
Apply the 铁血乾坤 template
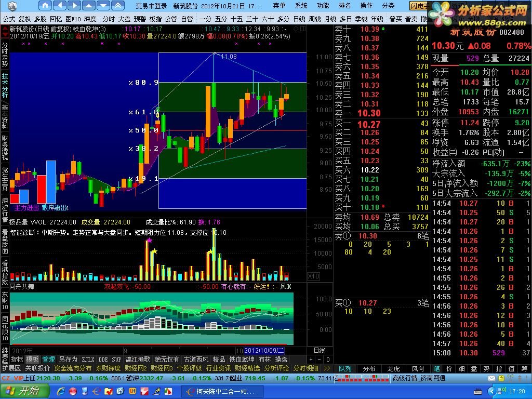tap(242, 360)
